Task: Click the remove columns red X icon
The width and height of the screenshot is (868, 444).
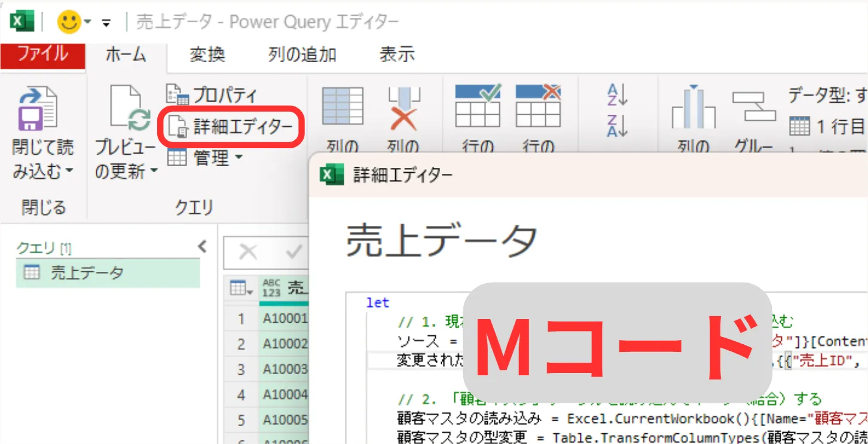Action: pyautogui.click(x=404, y=108)
